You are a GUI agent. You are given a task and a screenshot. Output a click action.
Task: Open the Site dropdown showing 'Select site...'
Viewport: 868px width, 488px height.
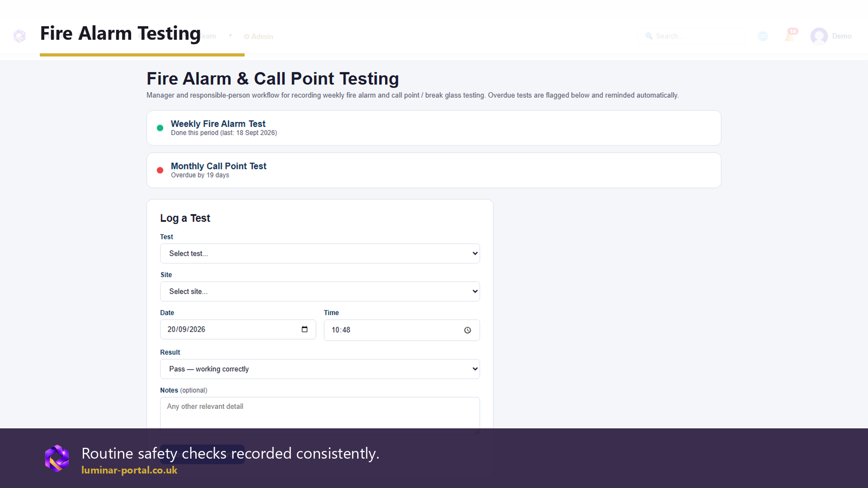[x=320, y=291]
